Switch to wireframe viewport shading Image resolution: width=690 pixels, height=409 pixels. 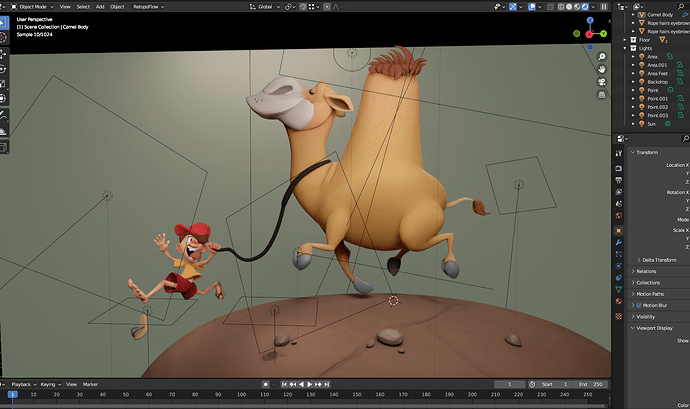coord(561,7)
